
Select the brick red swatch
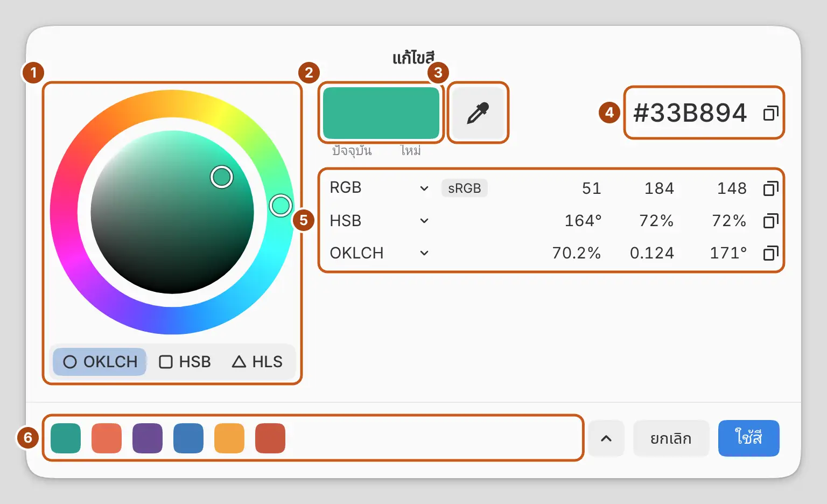pyautogui.click(x=270, y=438)
